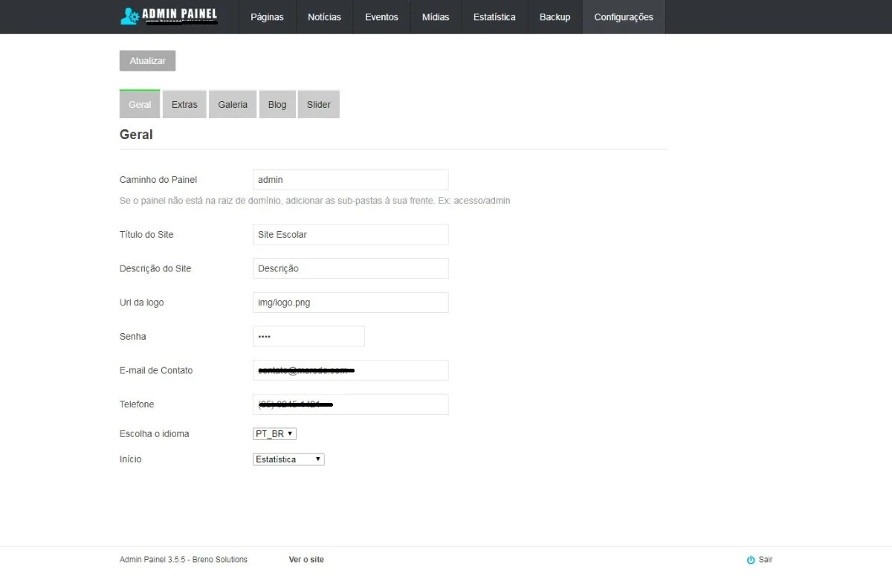Expand the Início Estatística dropdown
The image size is (892, 588).
pyautogui.click(x=288, y=459)
